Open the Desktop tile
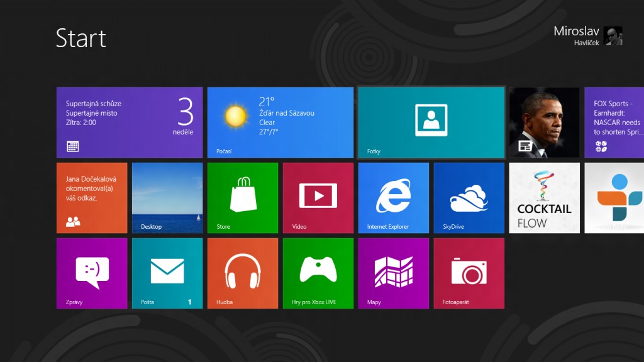 167,198
